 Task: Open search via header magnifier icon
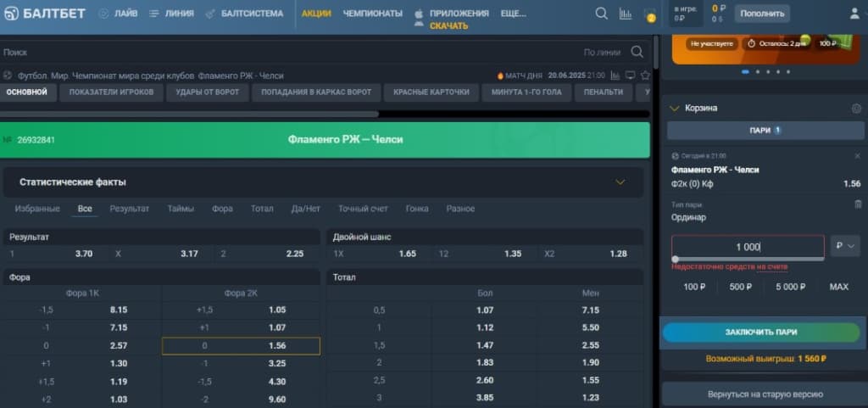pos(601,14)
